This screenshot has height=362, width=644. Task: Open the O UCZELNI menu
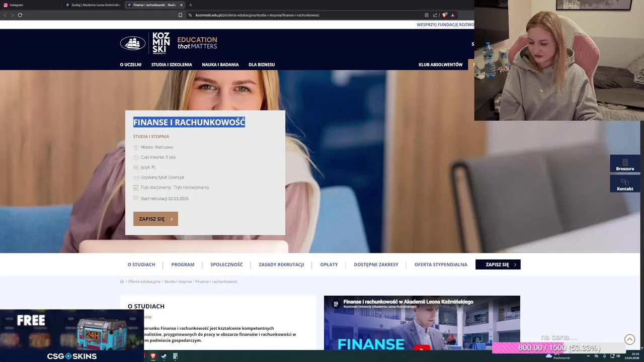coord(131,64)
